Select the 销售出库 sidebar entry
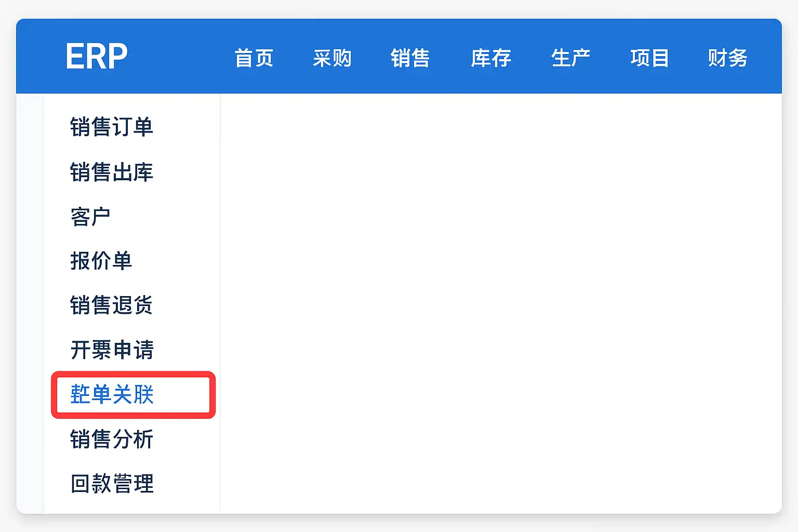This screenshot has height=532, width=798. [112, 172]
